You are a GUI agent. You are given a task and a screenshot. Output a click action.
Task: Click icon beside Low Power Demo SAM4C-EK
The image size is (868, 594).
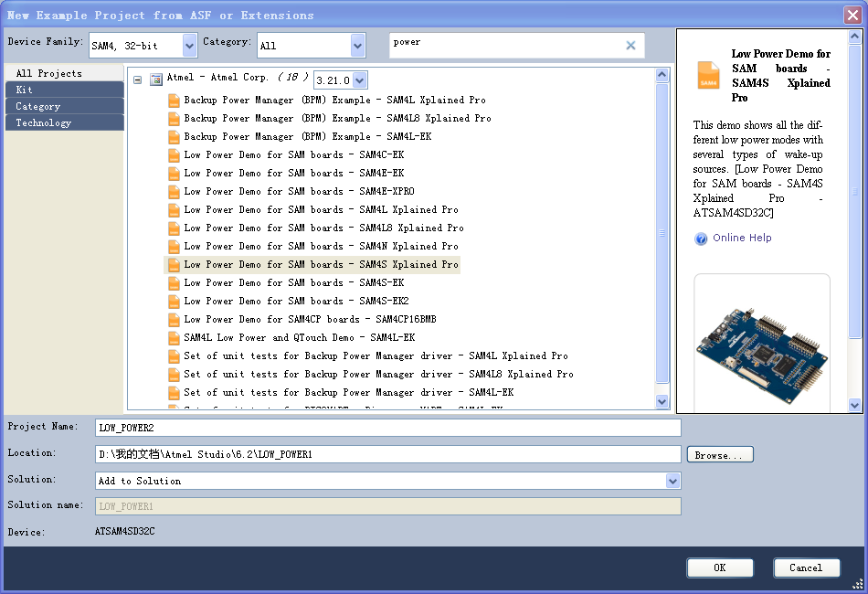click(174, 155)
